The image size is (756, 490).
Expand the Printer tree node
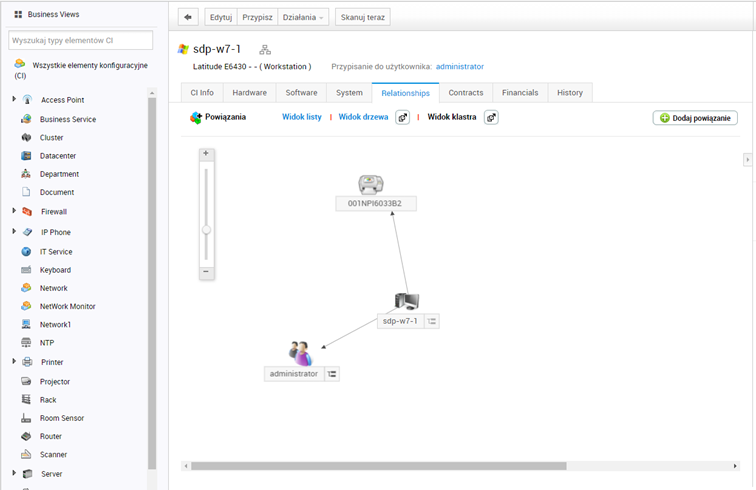coord(14,362)
